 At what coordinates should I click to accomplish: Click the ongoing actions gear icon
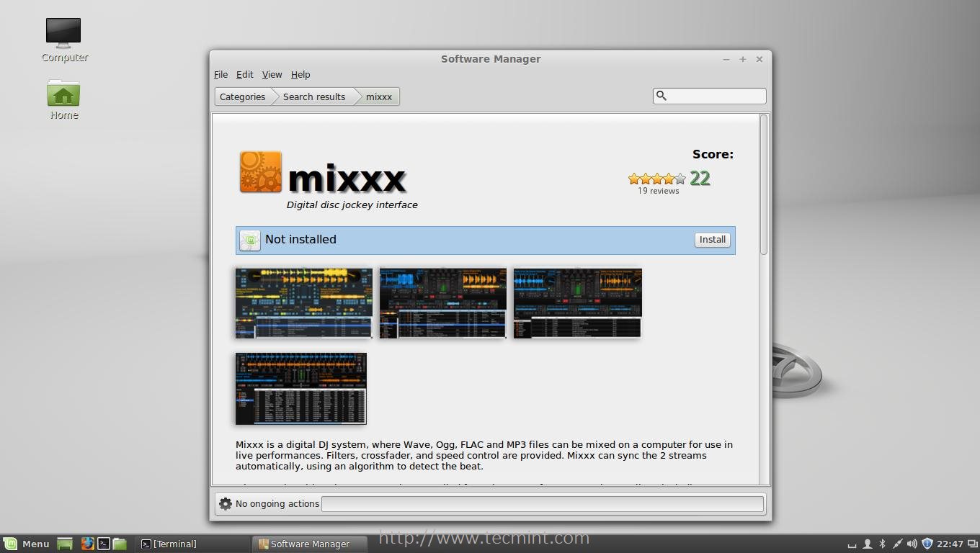(226, 504)
